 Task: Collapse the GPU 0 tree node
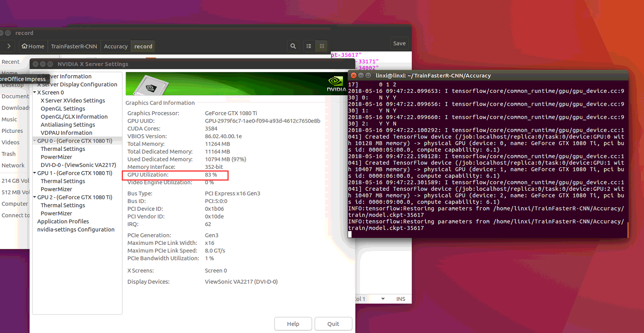click(35, 141)
